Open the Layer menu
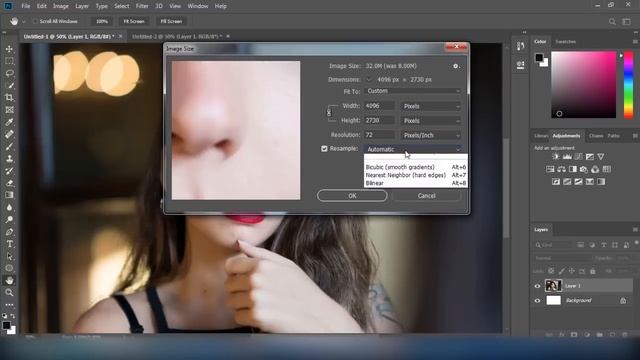 [x=82, y=6]
